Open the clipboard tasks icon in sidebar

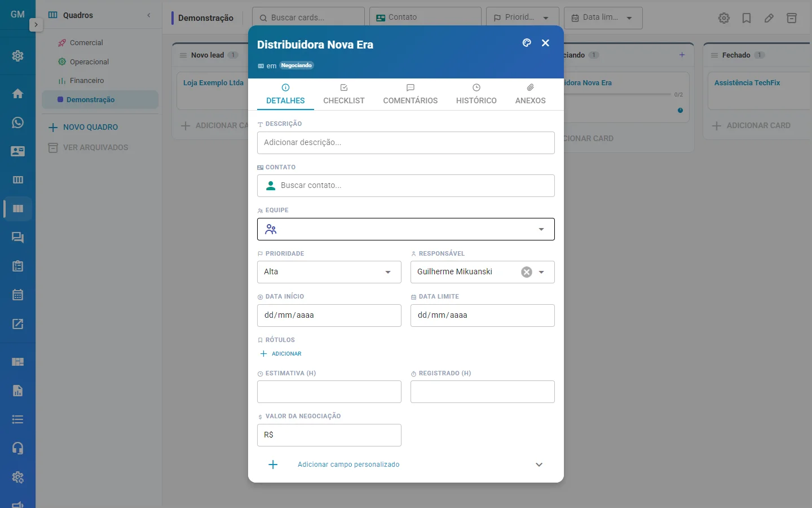(x=17, y=266)
